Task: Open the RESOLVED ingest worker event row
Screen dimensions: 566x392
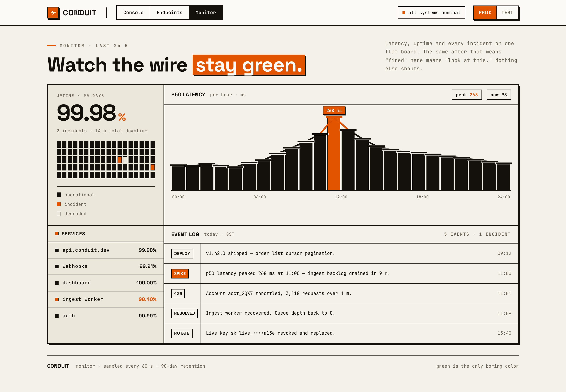Action: (341, 313)
